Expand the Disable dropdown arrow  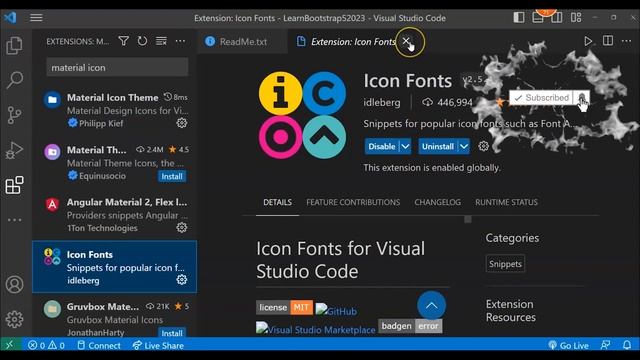click(405, 147)
